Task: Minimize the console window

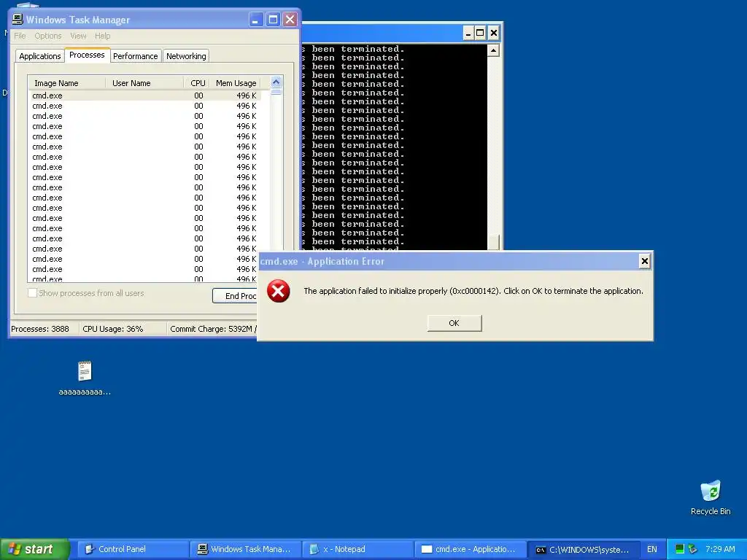Action: pos(468,33)
